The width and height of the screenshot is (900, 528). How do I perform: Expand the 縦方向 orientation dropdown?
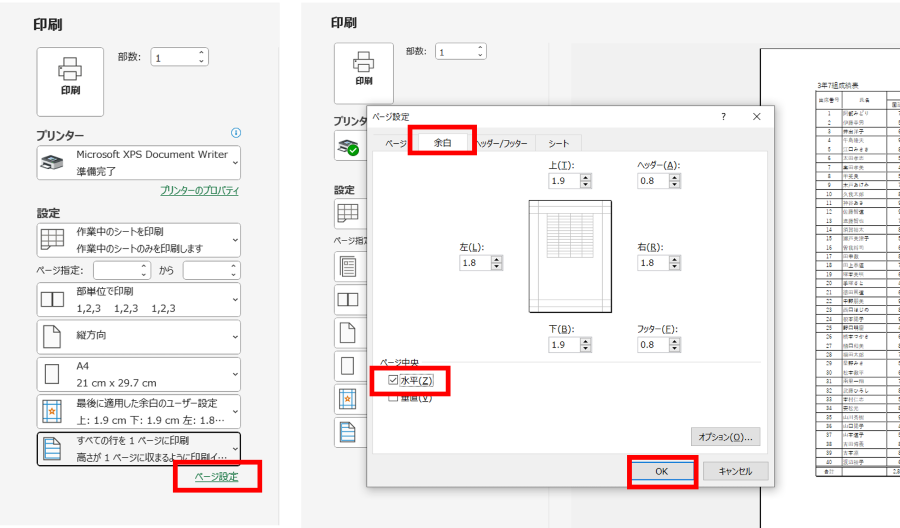(x=138, y=337)
